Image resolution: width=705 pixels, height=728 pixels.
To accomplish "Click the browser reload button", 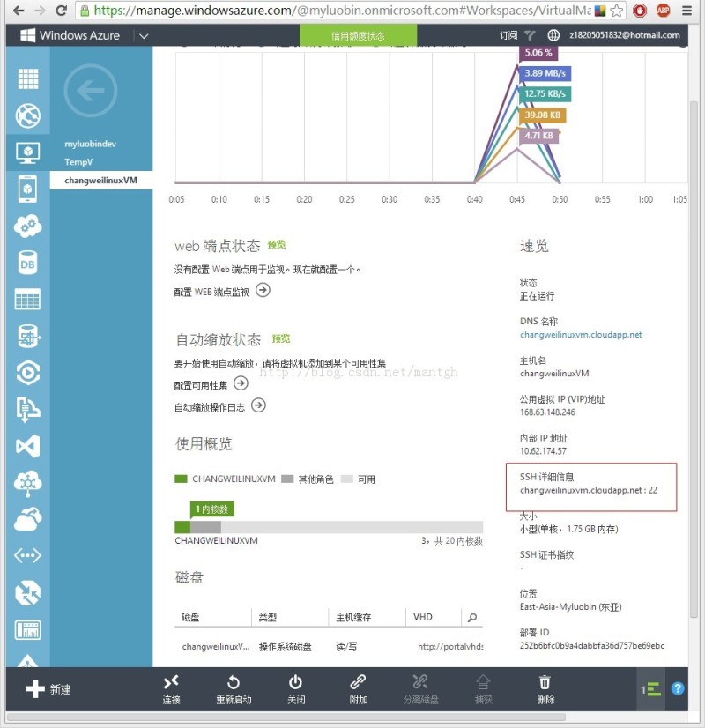I will 62,11.
